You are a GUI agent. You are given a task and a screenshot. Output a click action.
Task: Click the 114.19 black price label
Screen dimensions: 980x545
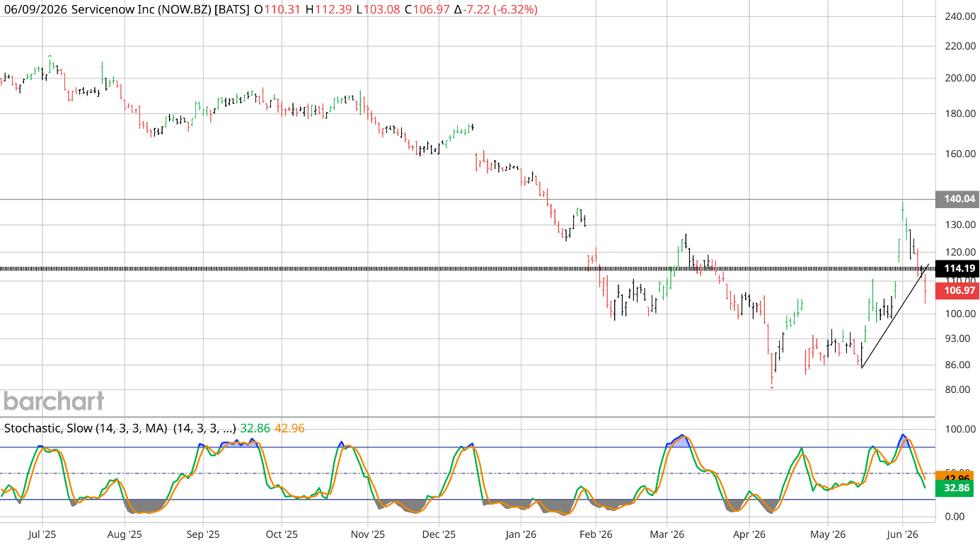[957, 269]
